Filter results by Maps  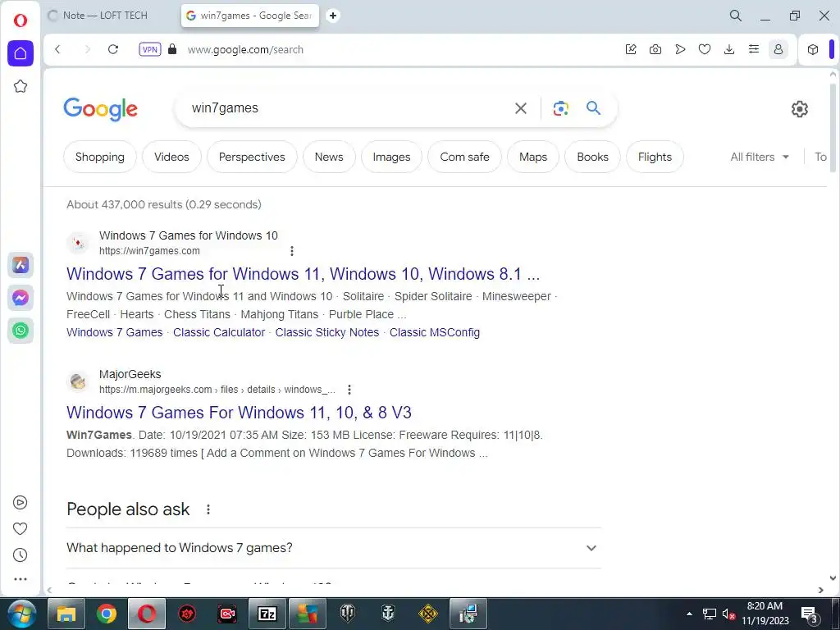533,157
